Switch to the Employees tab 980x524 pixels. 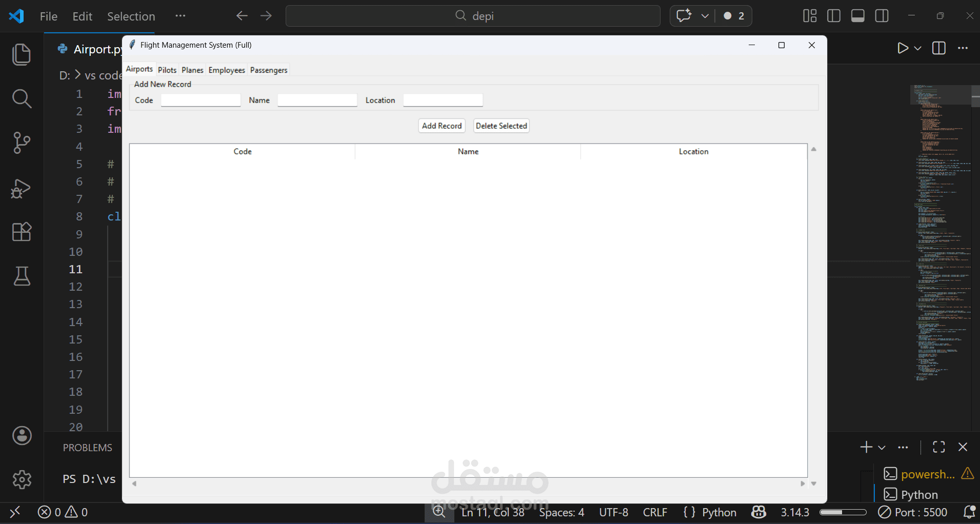pyautogui.click(x=227, y=70)
